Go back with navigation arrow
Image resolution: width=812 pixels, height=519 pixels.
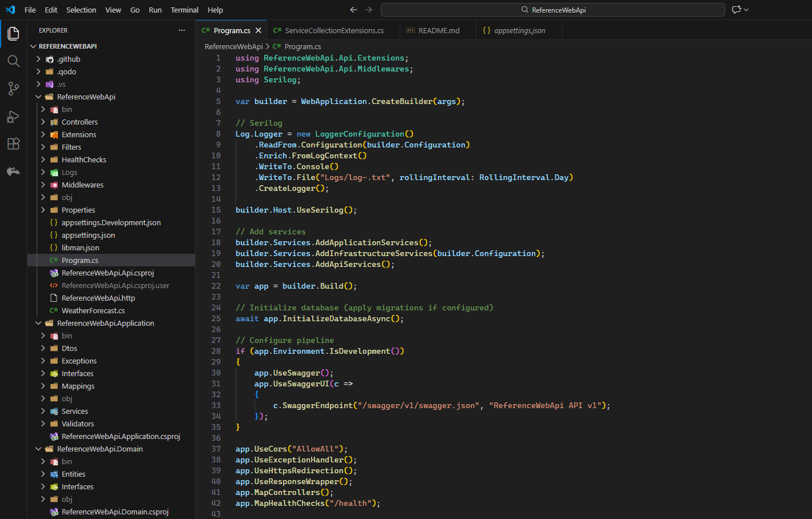click(x=353, y=10)
